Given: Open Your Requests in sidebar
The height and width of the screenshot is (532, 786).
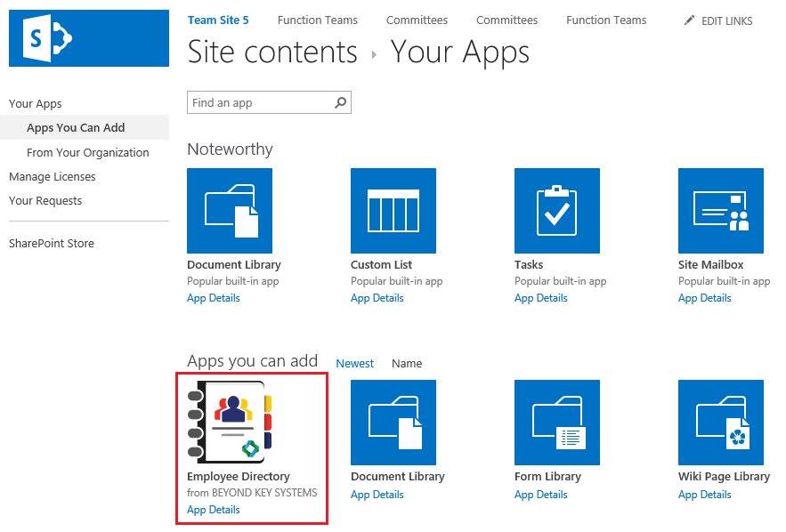Looking at the screenshot, I should coord(45,201).
